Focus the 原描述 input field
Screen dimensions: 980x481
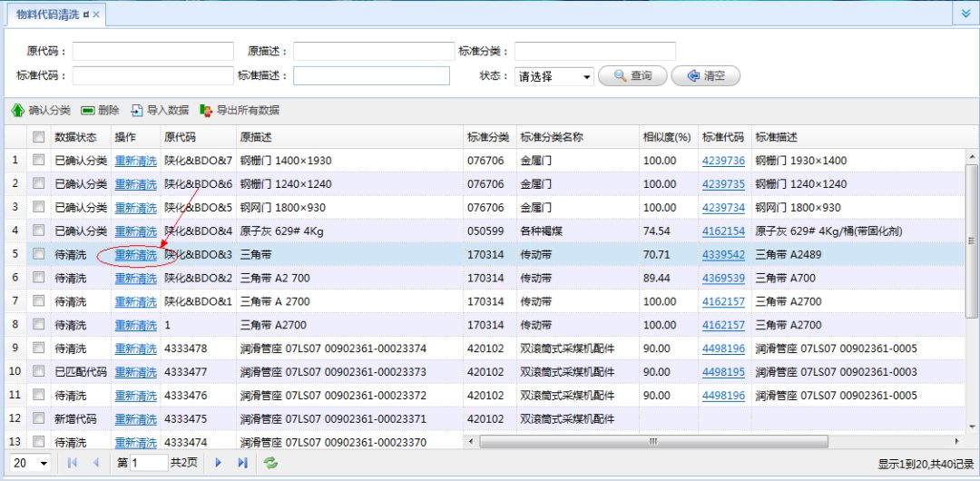tap(374, 52)
